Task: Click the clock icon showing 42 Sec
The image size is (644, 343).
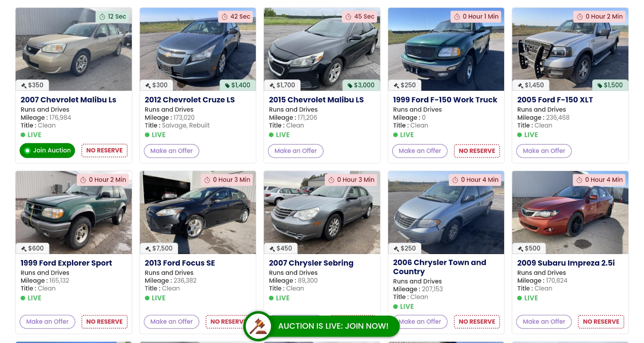Action: click(x=225, y=17)
